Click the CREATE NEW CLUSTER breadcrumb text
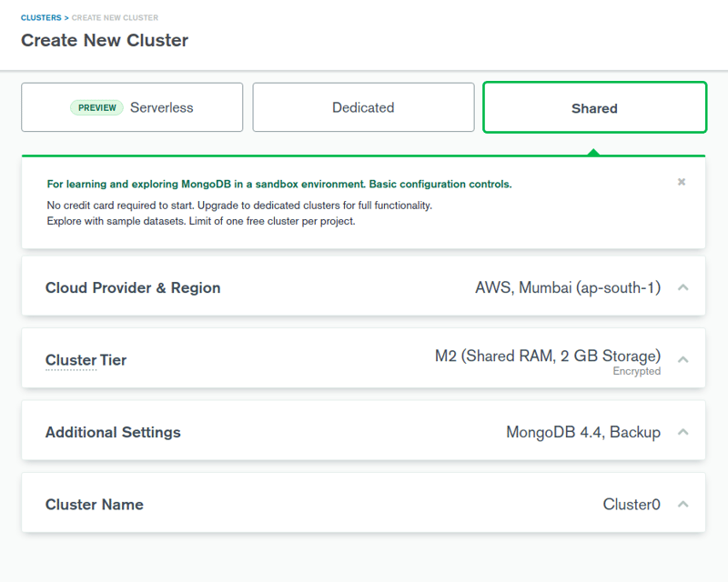 [x=115, y=17]
